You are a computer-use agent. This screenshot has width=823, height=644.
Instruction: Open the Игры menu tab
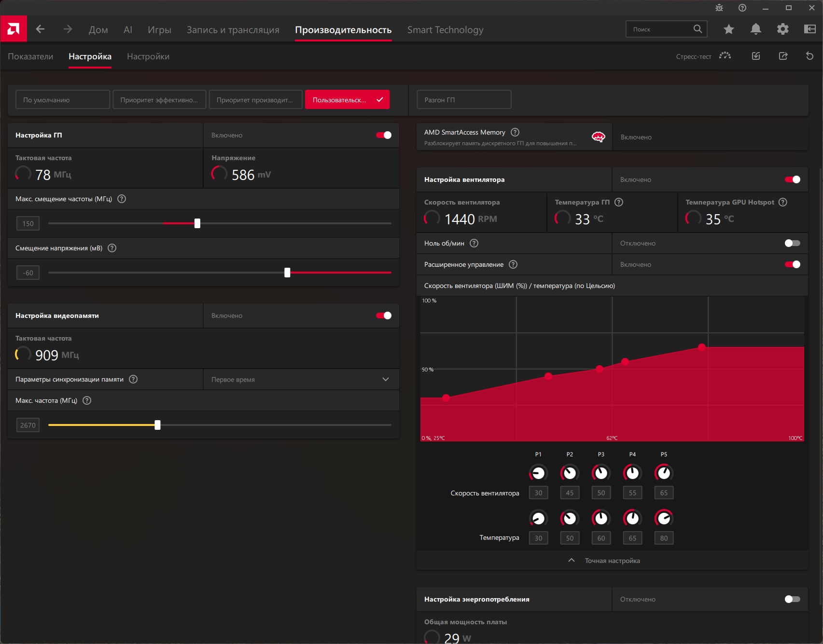(159, 30)
